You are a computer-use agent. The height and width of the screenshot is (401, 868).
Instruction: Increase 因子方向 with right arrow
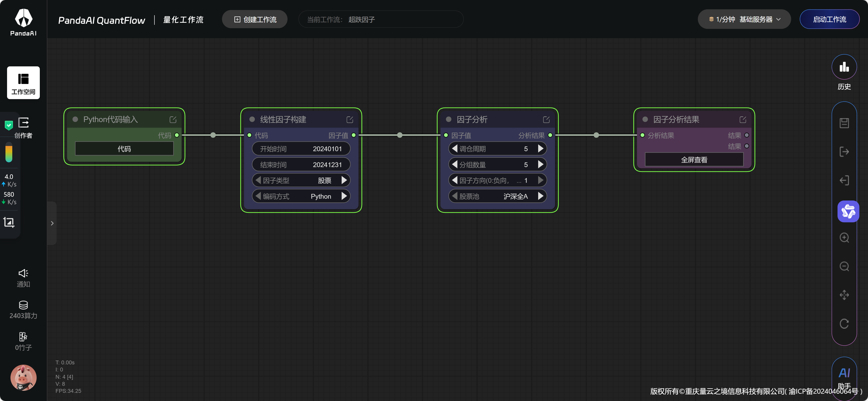(541, 180)
